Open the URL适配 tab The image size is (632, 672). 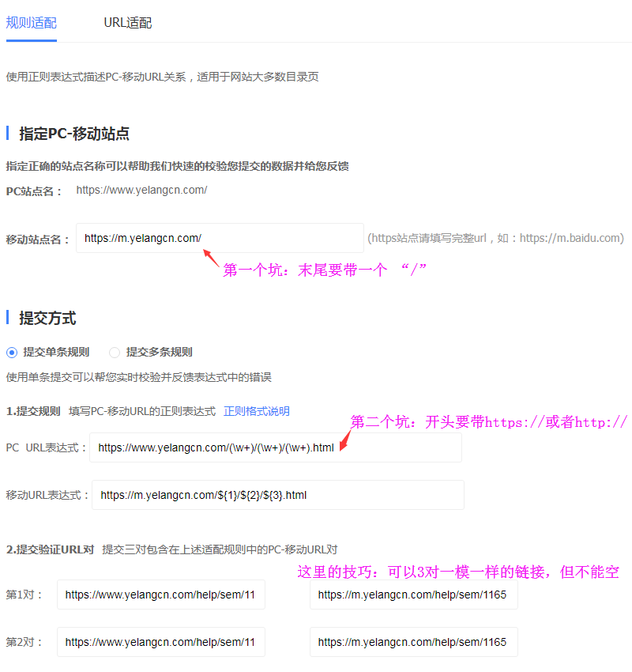coord(127,23)
